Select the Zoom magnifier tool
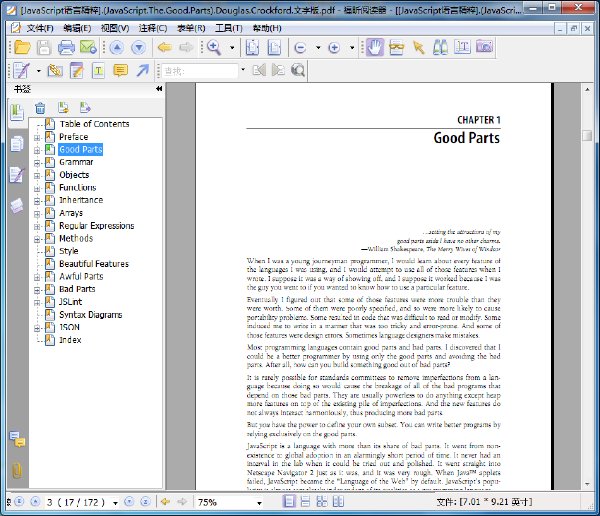Screen dimensions: 600x516 pos(214,47)
